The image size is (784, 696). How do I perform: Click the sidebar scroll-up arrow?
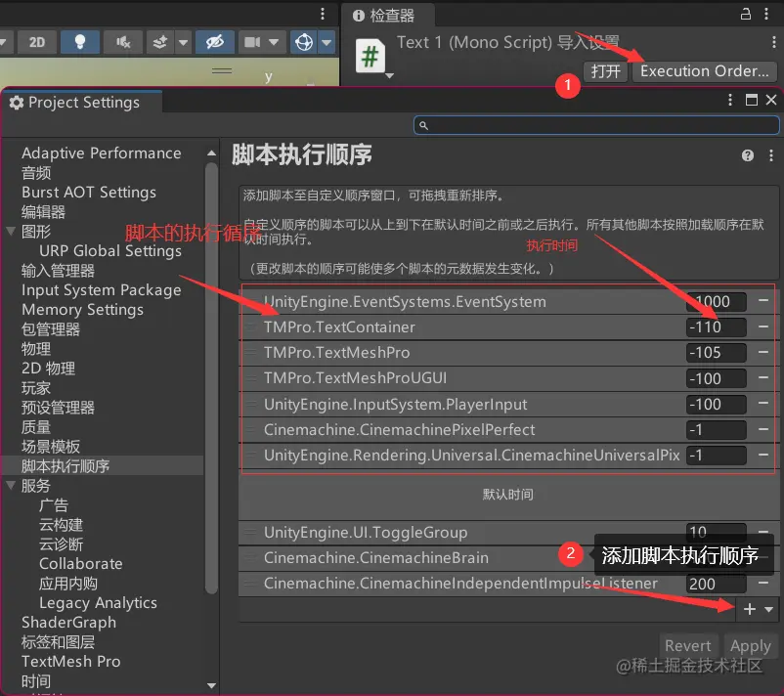pos(211,153)
